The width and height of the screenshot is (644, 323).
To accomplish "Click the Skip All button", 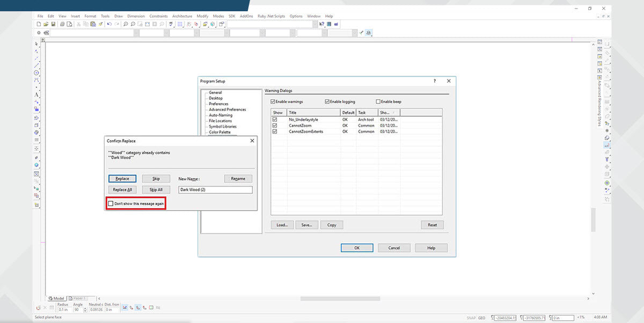I will (x=156, y=189).
